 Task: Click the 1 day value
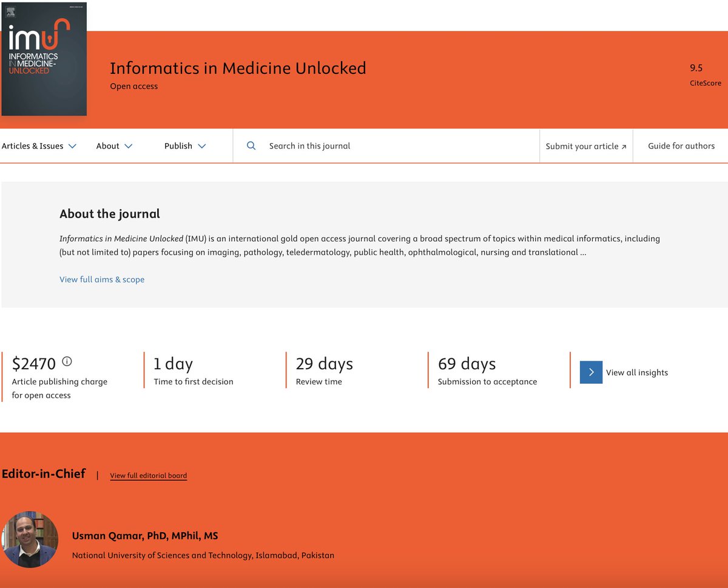(x=173, y=364)
